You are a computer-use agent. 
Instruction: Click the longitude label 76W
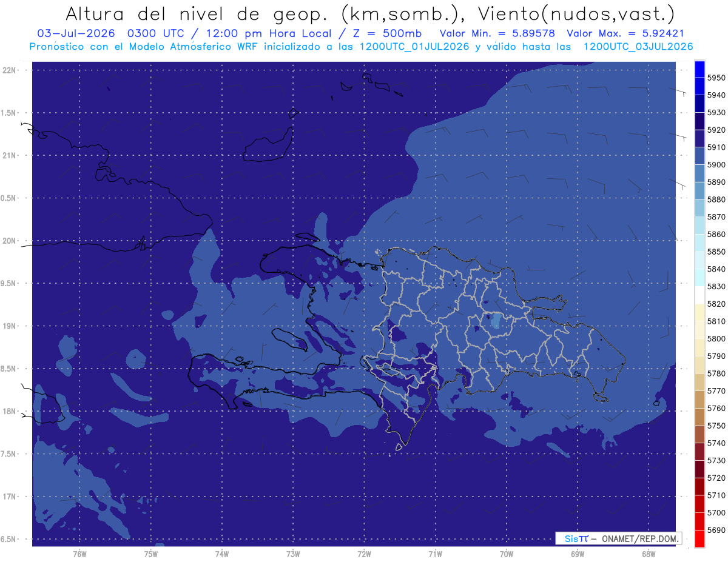click(79, 554)
